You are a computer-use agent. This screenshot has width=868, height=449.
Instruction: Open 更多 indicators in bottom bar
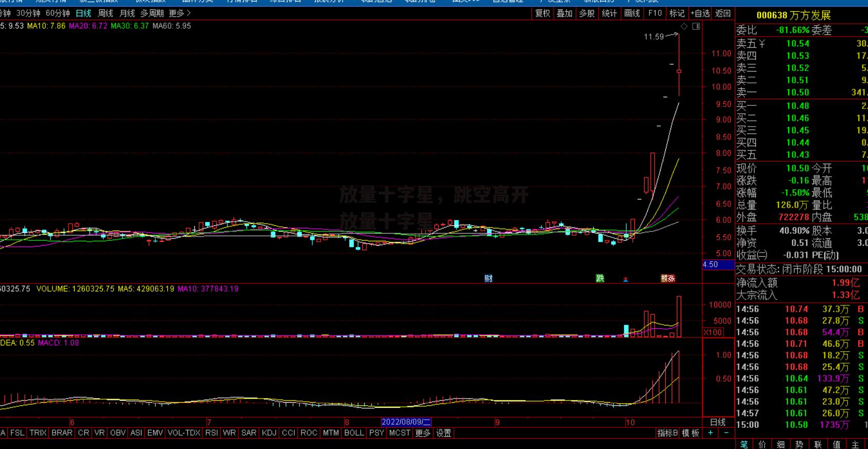pos(423,433)
